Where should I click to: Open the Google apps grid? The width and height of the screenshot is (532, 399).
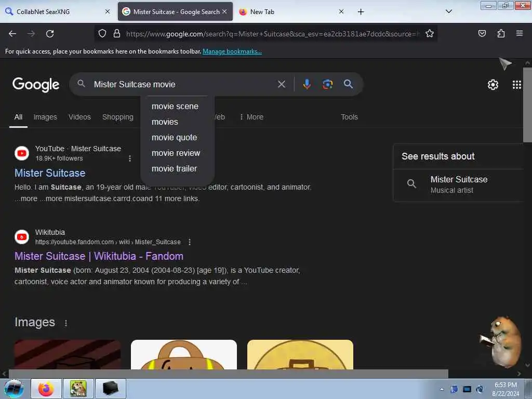[517, 85]
